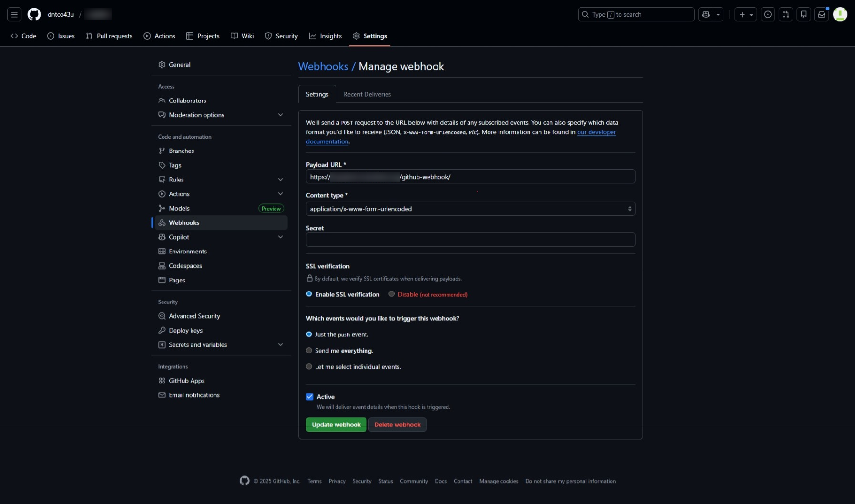This screenshot has height=504, width=855.
Task: Open the create new plus dropdown
Action: point(745,14)
